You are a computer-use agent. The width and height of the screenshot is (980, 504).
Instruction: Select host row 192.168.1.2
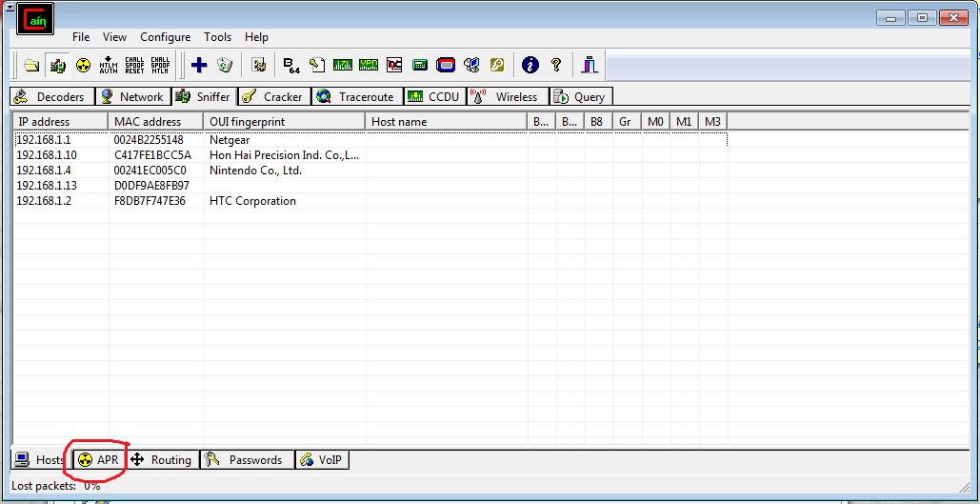370,201
